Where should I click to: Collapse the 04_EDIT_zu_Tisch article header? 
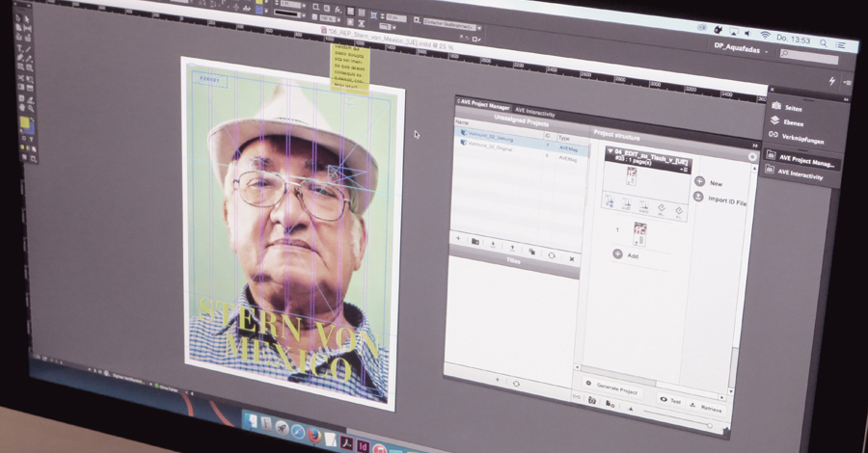[x=610, y=150]
